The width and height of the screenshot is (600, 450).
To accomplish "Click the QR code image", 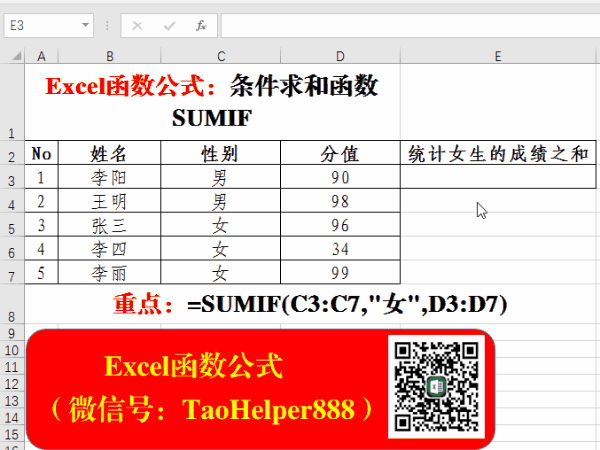I will click(436, 386).
